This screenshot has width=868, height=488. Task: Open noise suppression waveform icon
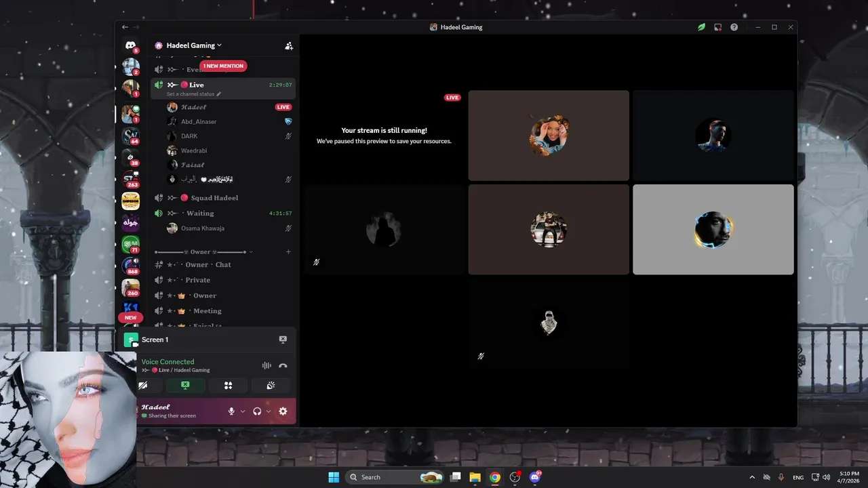[x=267, y=365]
